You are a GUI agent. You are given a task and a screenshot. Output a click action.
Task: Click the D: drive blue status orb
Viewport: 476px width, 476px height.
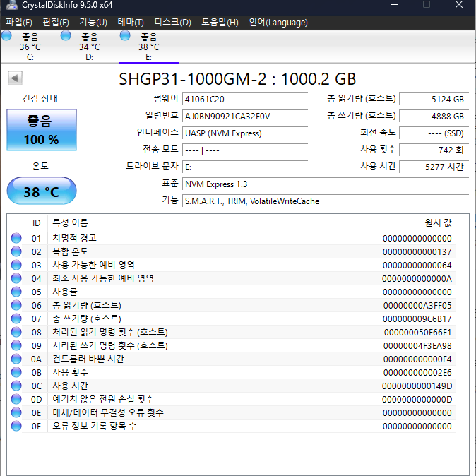(x=66, y=36)
